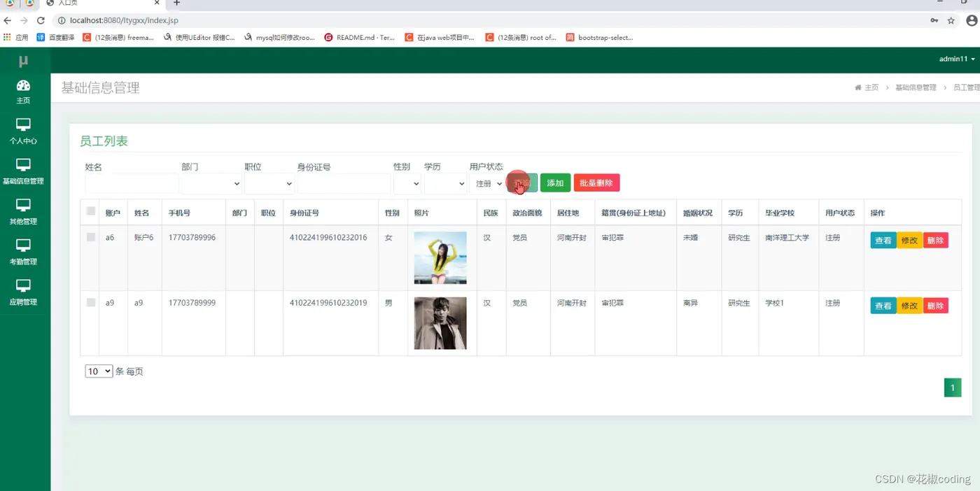Open the rows-per-page dropdown showing 10

99,371
